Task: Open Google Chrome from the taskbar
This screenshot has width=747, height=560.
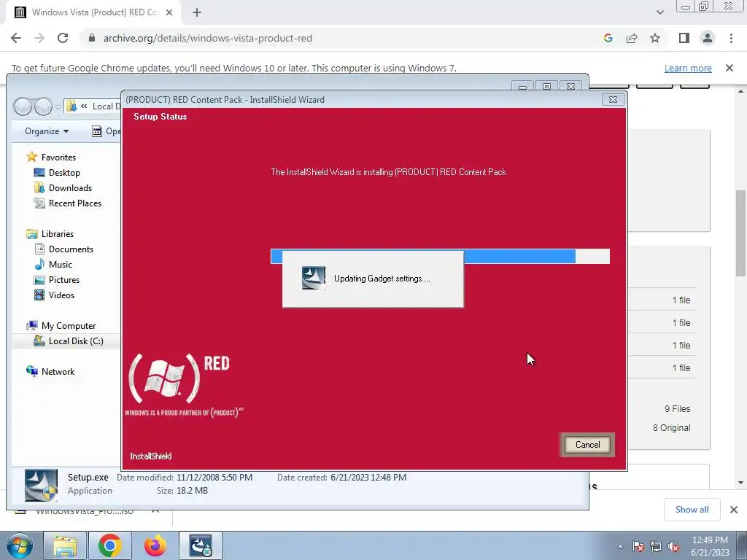Action: pyautogui.click(x=110, y=545)
